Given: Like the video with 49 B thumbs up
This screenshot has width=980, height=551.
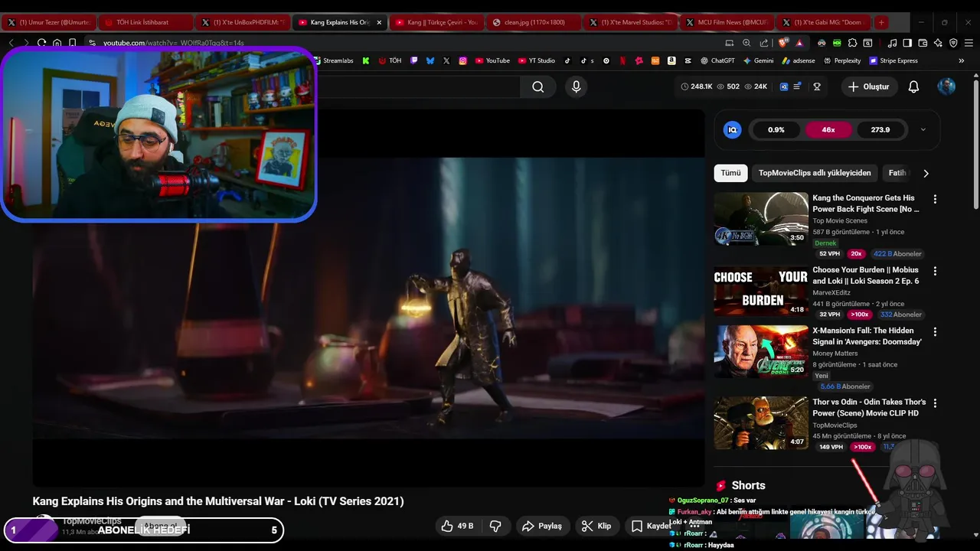Looking at the screenshot, I should [x=458, y=526].
